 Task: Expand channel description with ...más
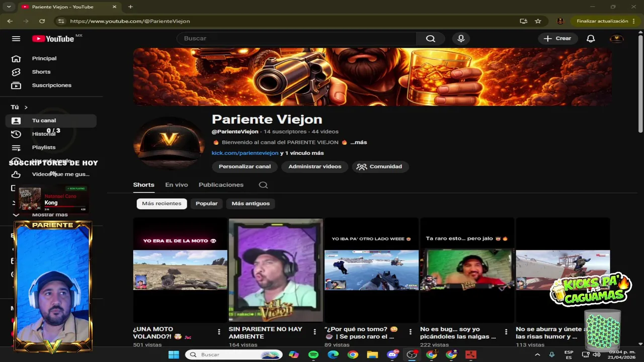359,142
